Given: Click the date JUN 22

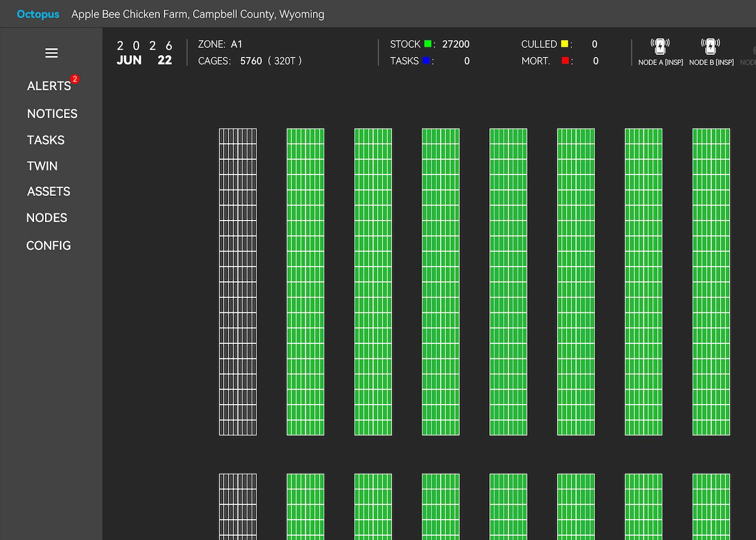Looking at the screenshot, I should coord(144,60).
